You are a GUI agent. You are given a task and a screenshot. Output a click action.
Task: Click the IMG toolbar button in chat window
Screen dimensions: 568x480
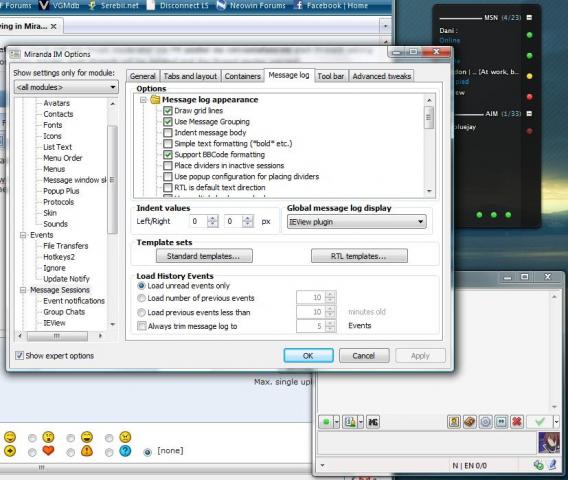tap(373, 422)
